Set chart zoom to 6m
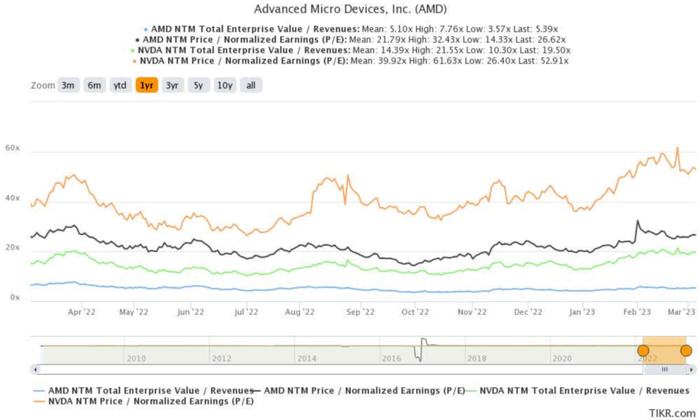Image resolution: width=700 pixels, height=420 pixels. (94, 86)
